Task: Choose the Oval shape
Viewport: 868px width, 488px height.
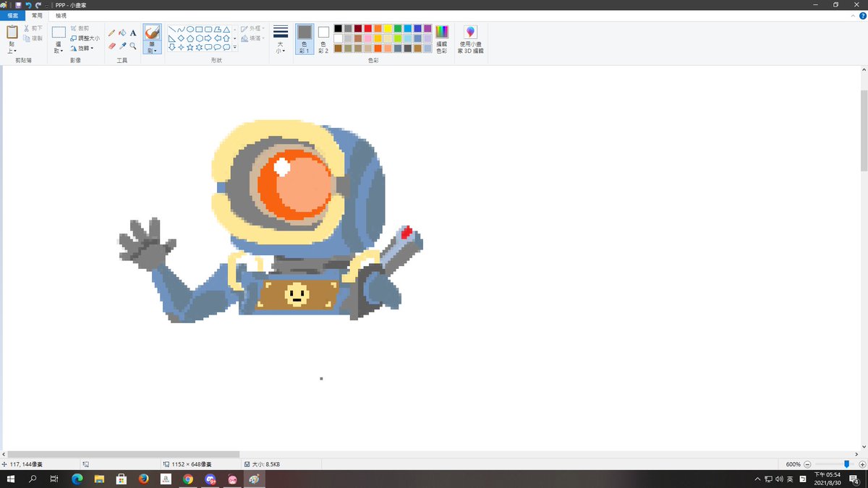Action: pyautogui.click(x=190, y=30)
